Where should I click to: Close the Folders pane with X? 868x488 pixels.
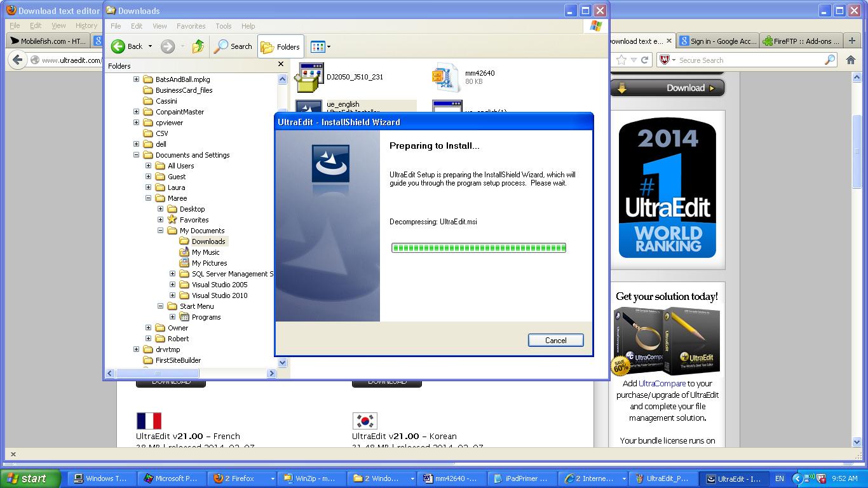(x=281, y=64)
